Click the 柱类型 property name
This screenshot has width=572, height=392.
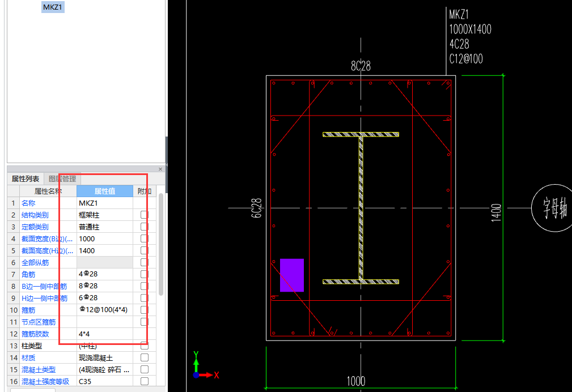coord(32,346)
